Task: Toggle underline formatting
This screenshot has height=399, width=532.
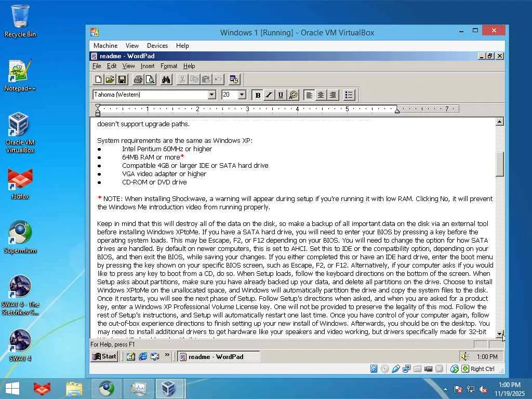Action: point(281,95)
